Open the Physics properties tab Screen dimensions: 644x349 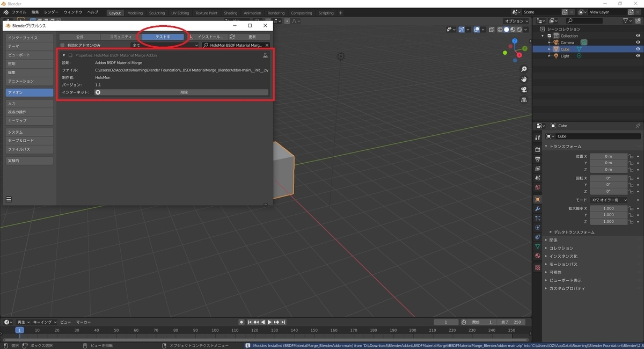click(x=537, y=227)
